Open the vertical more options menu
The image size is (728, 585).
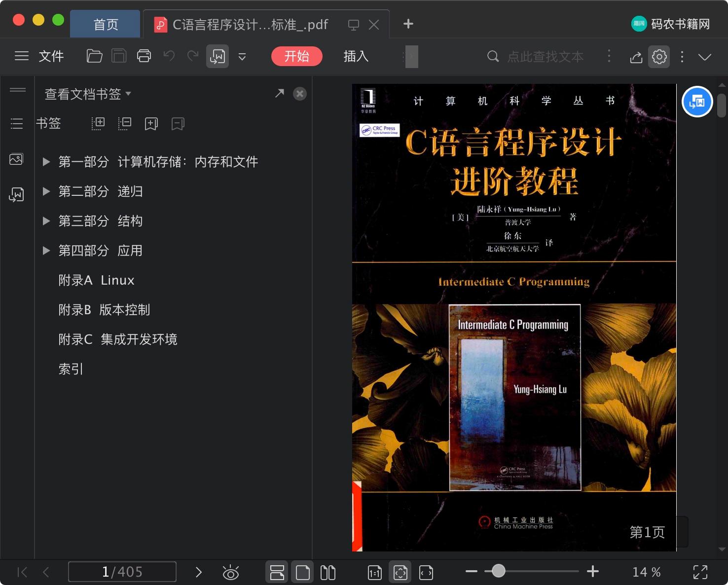pyautogui.click(x=682, y=57)
